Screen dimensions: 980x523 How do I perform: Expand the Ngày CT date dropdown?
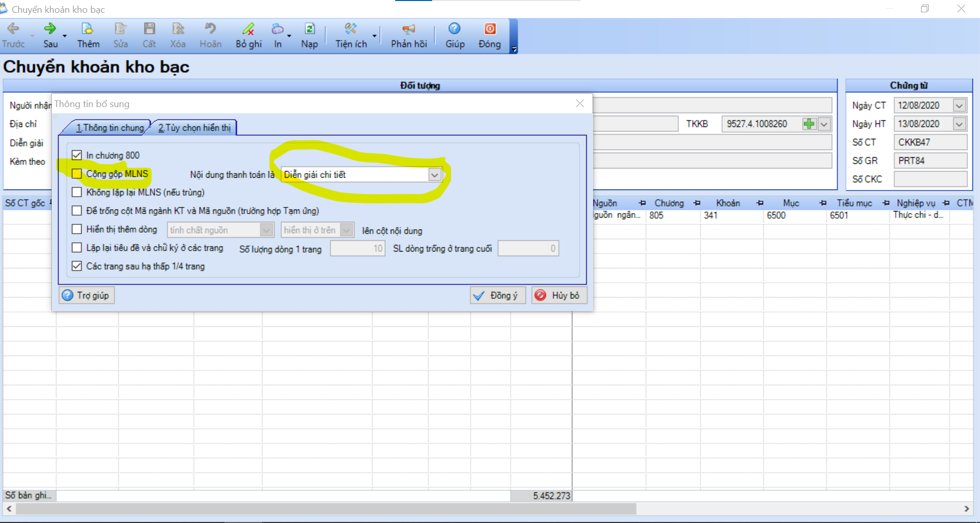coord(959,106)
